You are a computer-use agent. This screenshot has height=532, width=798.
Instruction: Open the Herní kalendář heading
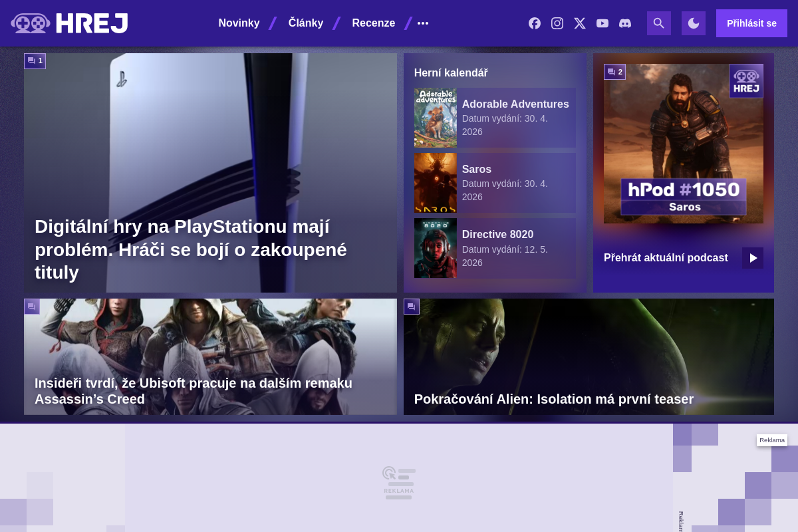point(451,72)
